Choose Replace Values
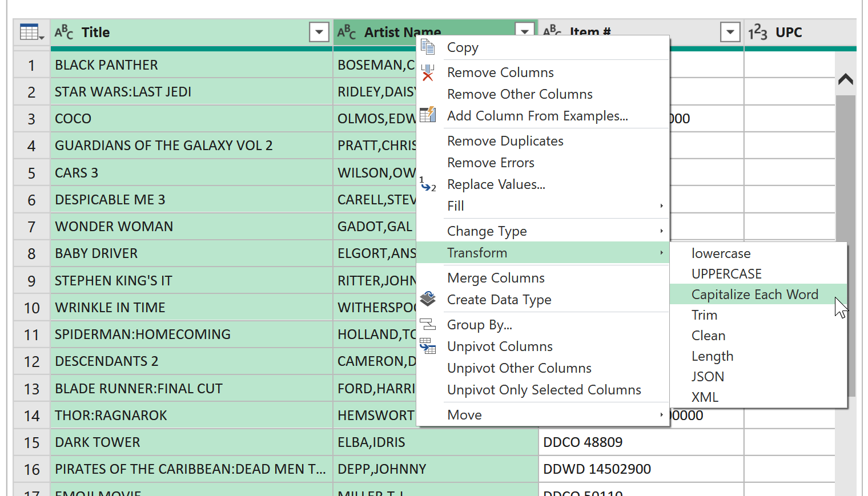 point(542,184)
